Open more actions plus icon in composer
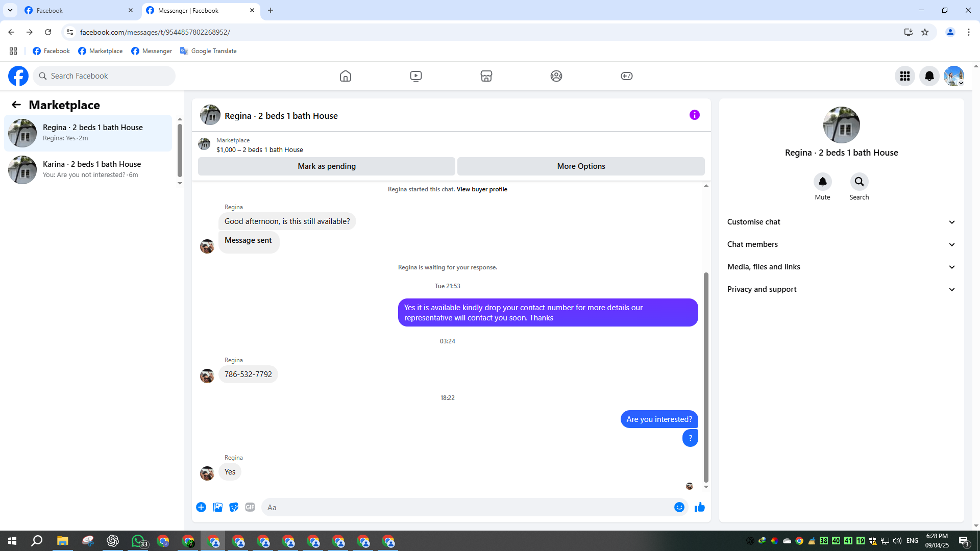The width and height of the screenshot is (980, 551). point(201,507)
